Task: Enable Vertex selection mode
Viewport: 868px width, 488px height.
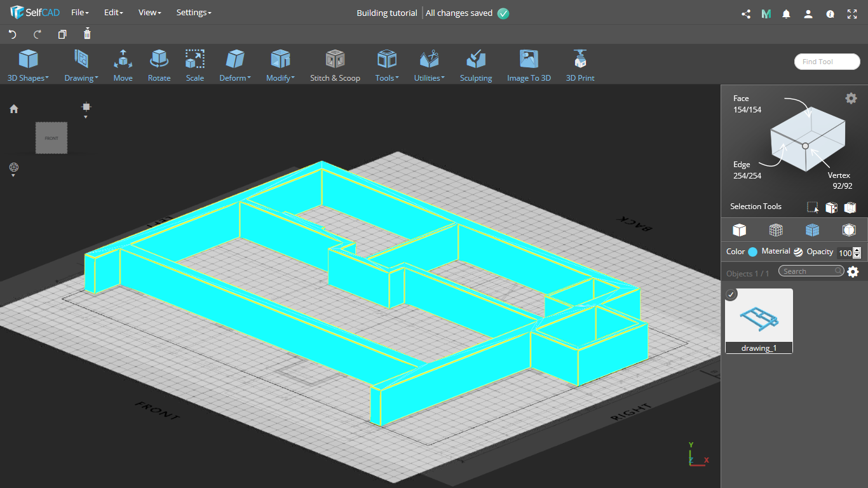Action: point(839,180)
